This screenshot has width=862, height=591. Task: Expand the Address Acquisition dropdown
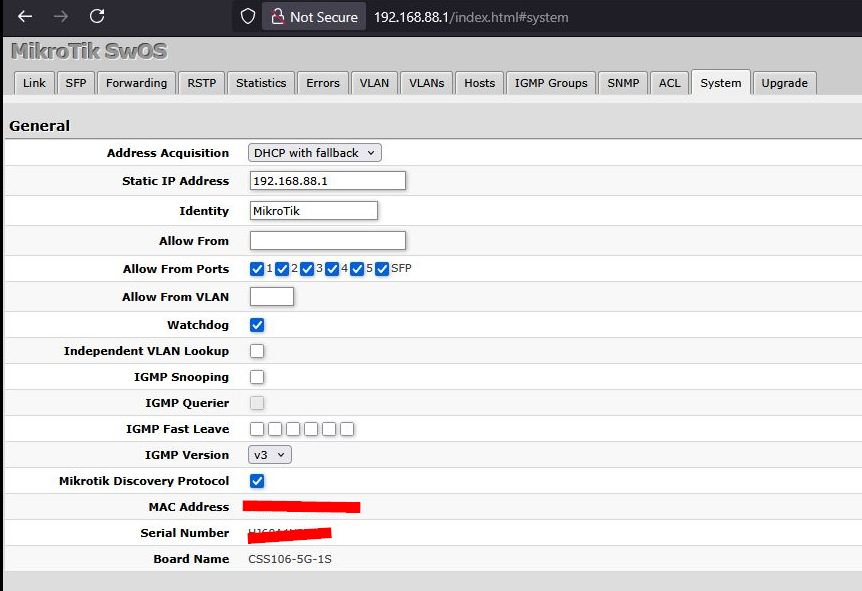coord(314,153)
